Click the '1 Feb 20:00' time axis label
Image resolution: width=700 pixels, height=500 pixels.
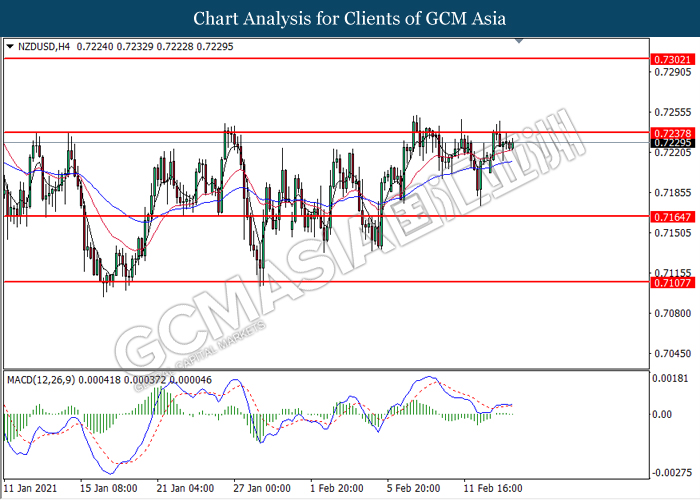pyautogui.click(x=337, y=488)
